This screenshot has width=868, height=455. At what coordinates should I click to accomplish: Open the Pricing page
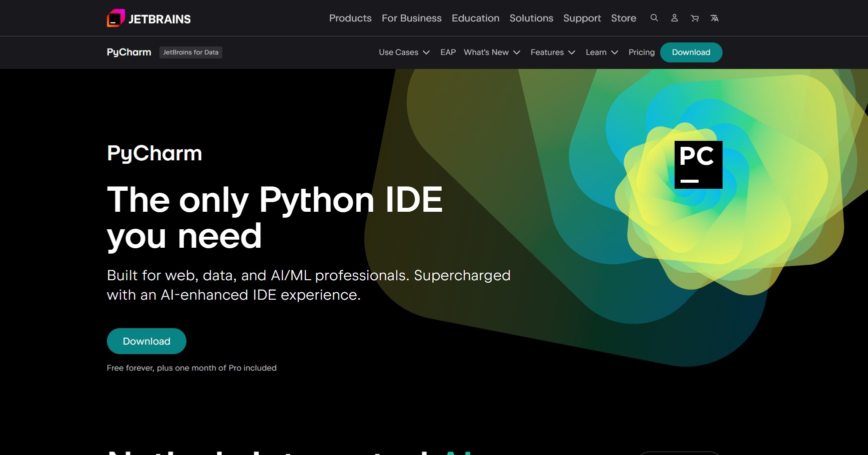[x=642, y=52]
